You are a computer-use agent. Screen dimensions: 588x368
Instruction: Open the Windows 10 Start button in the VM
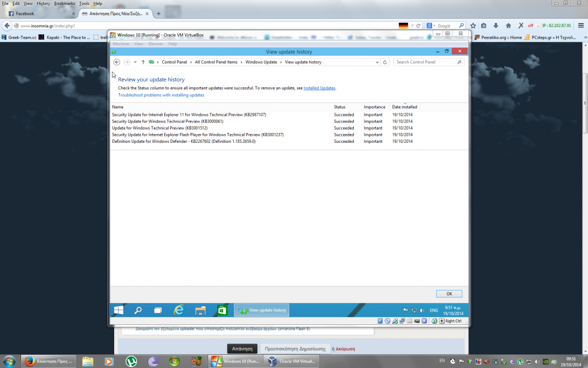[x=119, y=310]
